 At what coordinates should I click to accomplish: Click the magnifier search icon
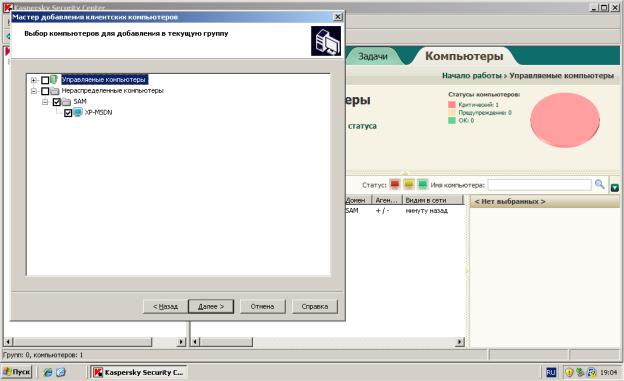point(599,184)
